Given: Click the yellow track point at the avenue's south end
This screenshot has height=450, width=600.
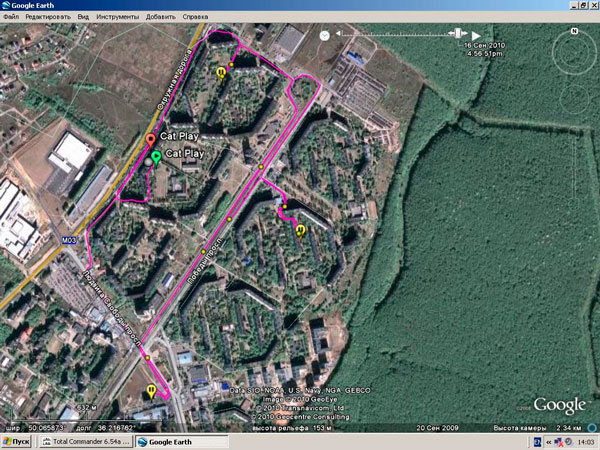Looking at the screenshot, I should click(x=147, y=358).
